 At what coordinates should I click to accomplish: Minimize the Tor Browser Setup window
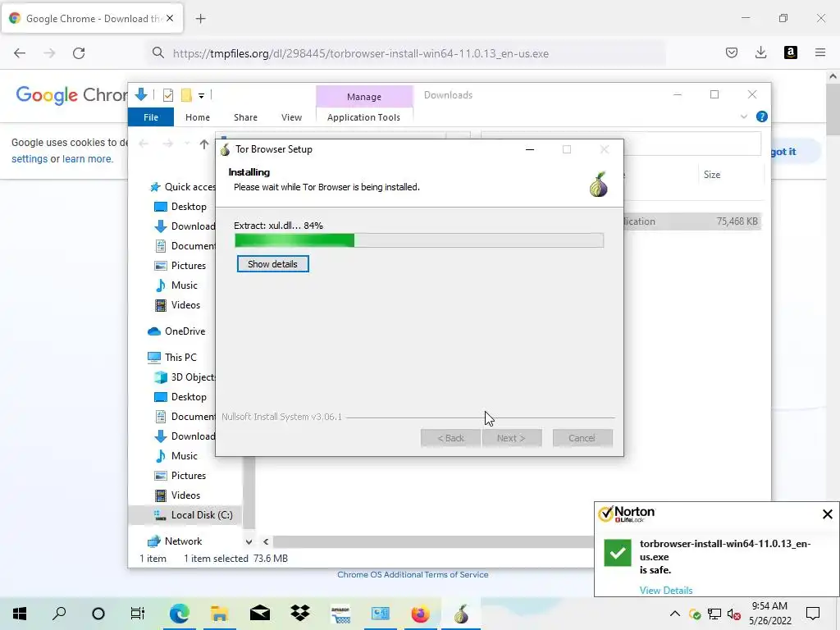(530, 149)
